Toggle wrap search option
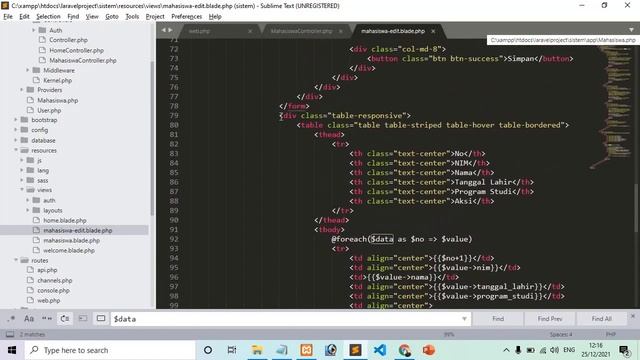The width and height of the screenshot is (640, 360). click(x=65, y=318)
